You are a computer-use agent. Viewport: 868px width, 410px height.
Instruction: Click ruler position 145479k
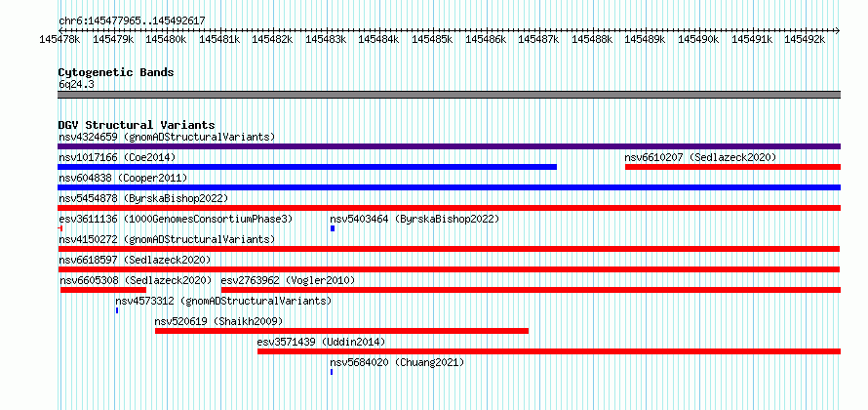[113, 39]
